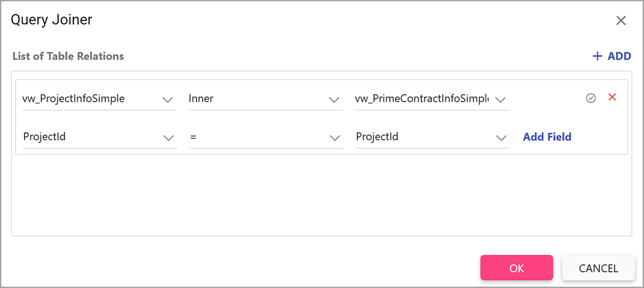Click the circled checkmark confirm relation icon
The image size is (644, 288).
click(x=591, y=98)
